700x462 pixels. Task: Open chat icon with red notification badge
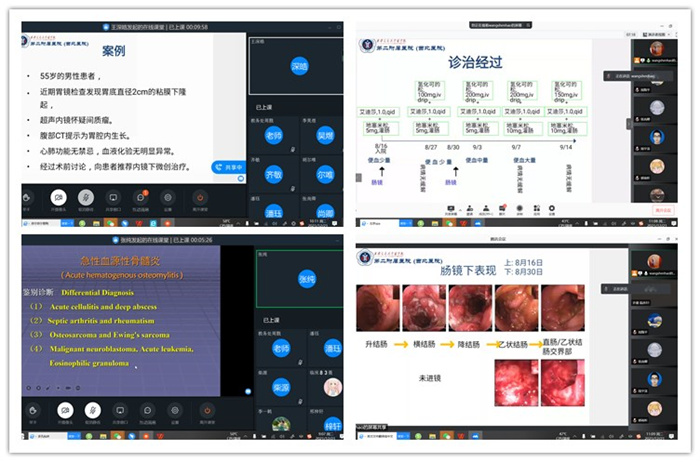pyautogui.click(x=142, y=198)
